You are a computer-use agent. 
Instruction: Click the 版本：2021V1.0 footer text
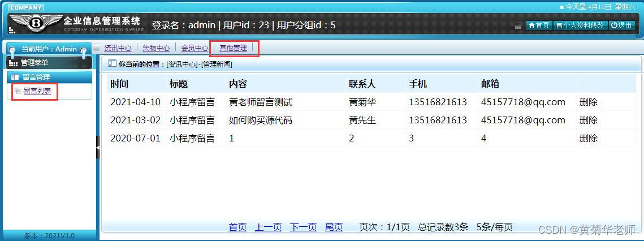point(49,236)
